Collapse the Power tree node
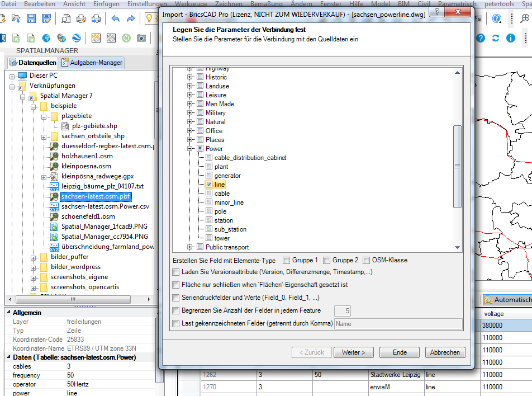Viewport: 532px width, 396px height. click(x=189, y=148)
